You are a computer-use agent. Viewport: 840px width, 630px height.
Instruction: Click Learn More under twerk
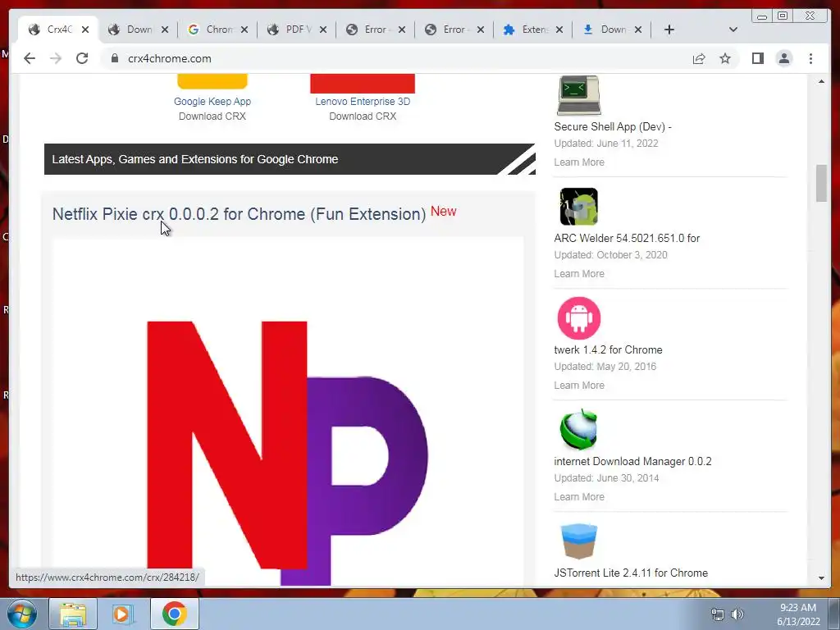579,386
